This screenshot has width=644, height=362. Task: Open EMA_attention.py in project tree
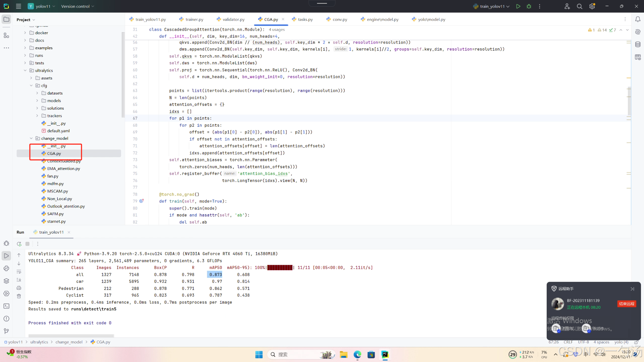(x=63, y=169)
